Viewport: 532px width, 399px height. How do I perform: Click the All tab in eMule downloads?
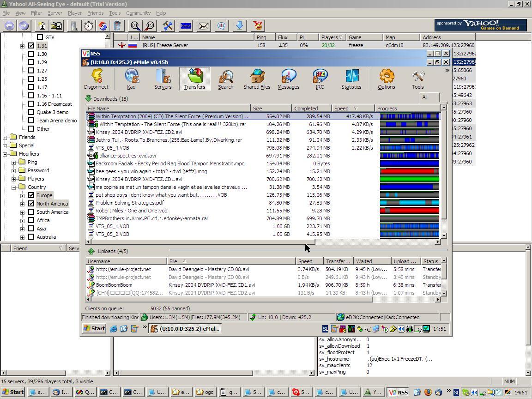point(429,97)
